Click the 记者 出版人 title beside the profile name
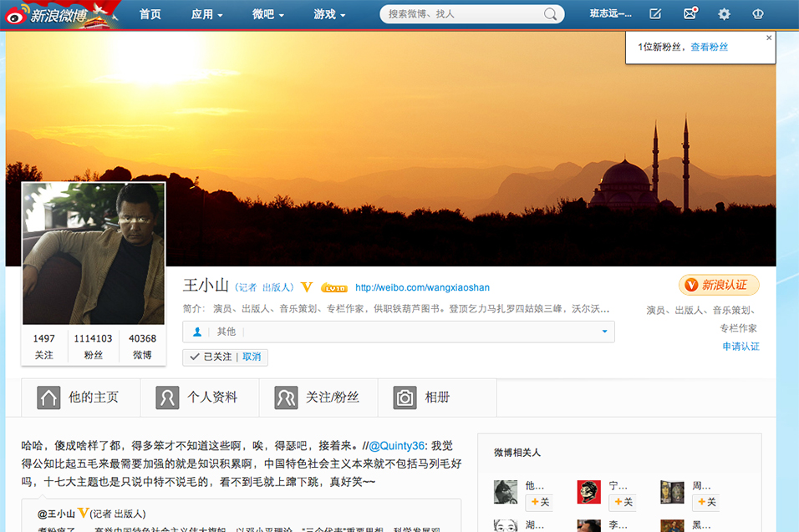 coord(264,287)
